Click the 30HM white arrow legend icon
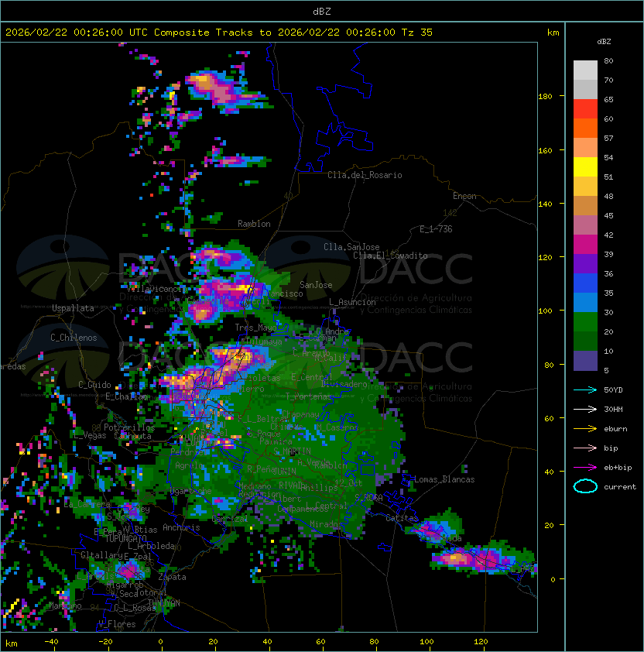Screen dimensions: 644x652 click(x=585, y=409)
